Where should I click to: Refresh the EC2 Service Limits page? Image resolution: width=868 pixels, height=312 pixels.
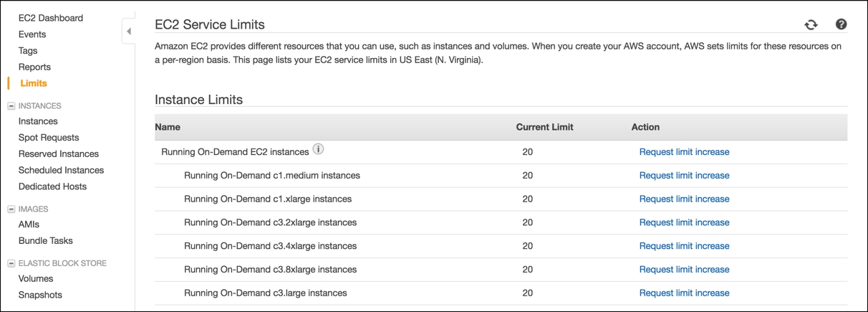(811, 24)
